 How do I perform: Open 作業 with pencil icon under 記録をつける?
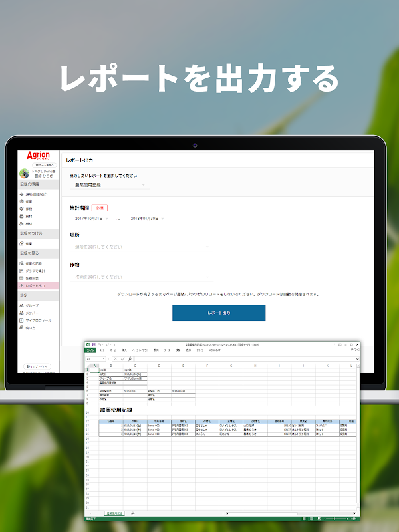(x=26, y=243)
